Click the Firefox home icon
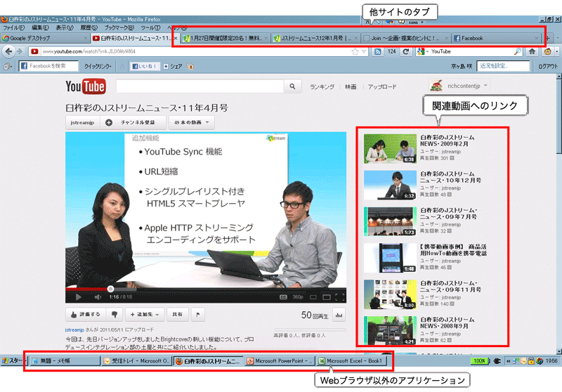 [x=532, y=51]
